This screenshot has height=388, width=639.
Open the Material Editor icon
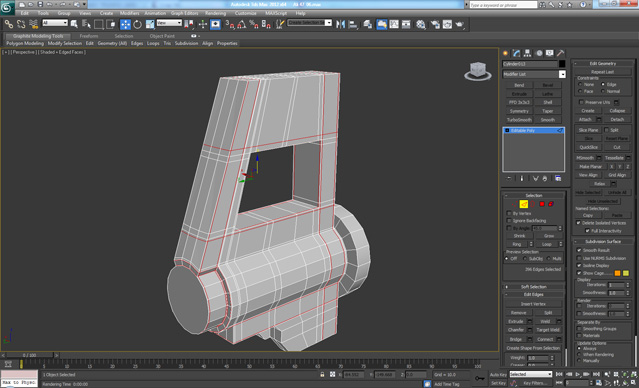tap(421, 24)
